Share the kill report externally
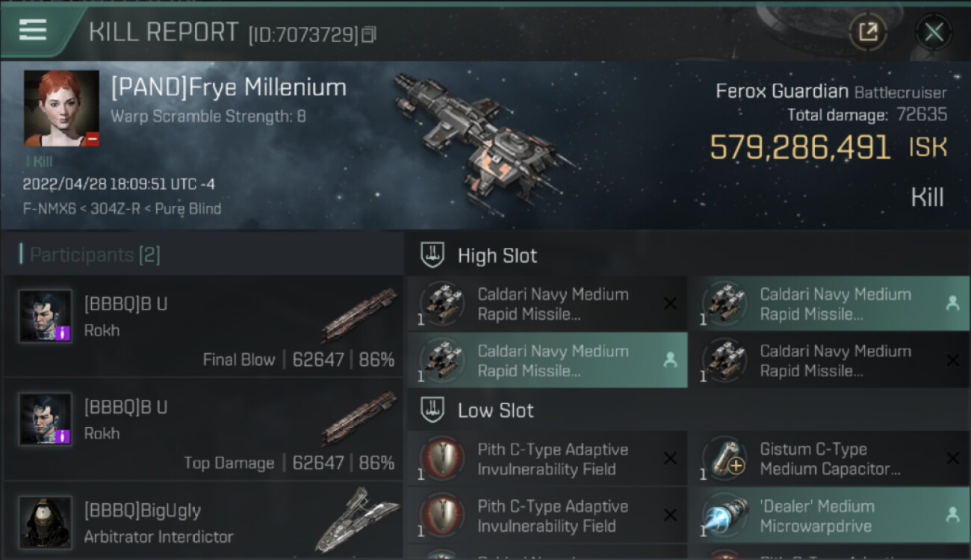Screen dimensions: 971x560 868,31
